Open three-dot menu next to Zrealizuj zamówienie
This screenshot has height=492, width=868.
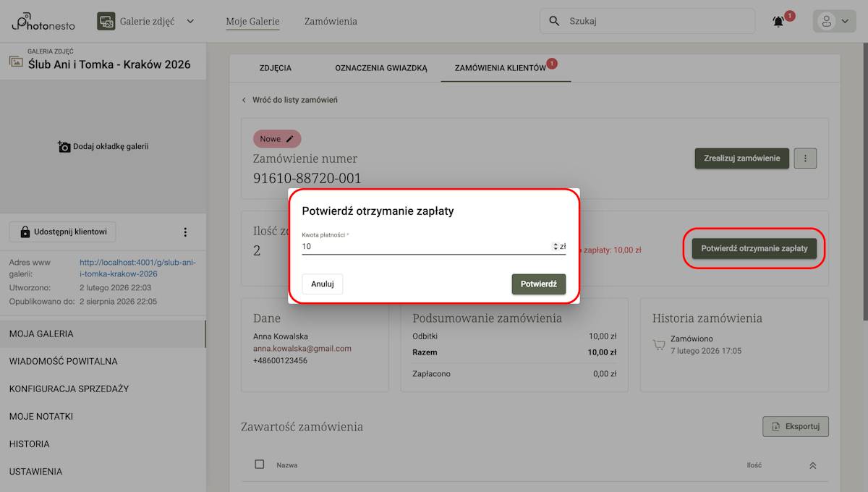tap(805, 158)
